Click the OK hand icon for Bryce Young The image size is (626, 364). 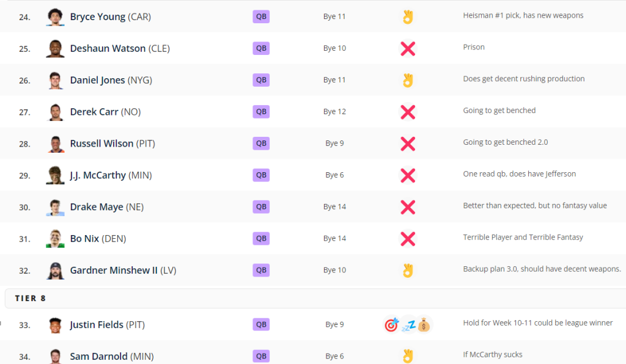408,17
